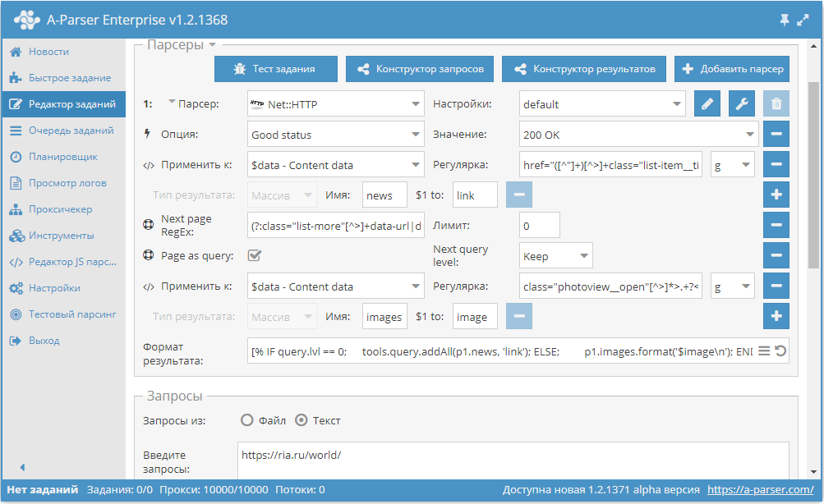
Task: Click the Next page RegEx lifebuoy icon
Action: pyautogui.click(x=149, y=225)
